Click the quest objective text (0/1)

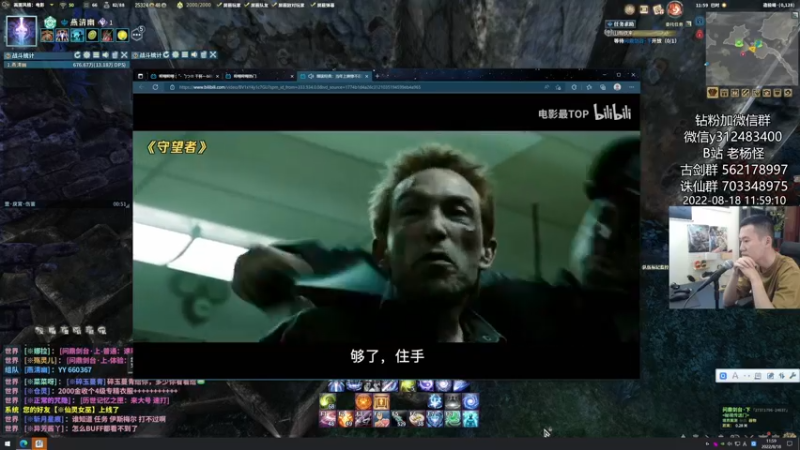click(x=645, y=41)
